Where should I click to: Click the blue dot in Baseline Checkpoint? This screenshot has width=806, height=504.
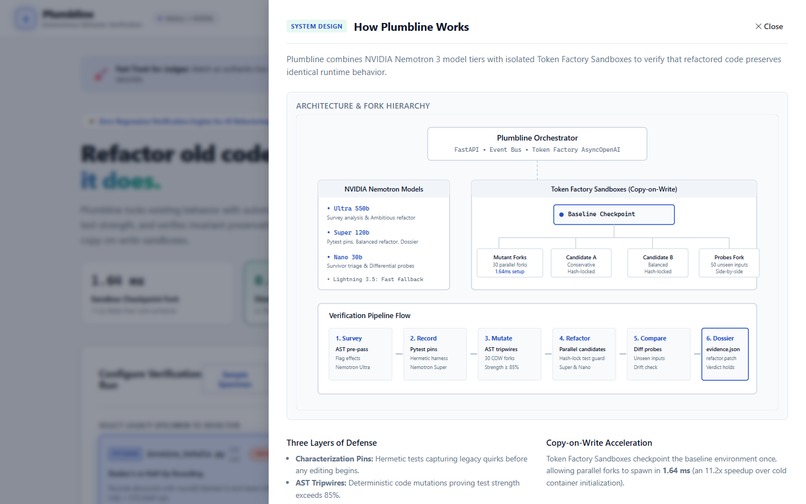[x=561, y=214]
